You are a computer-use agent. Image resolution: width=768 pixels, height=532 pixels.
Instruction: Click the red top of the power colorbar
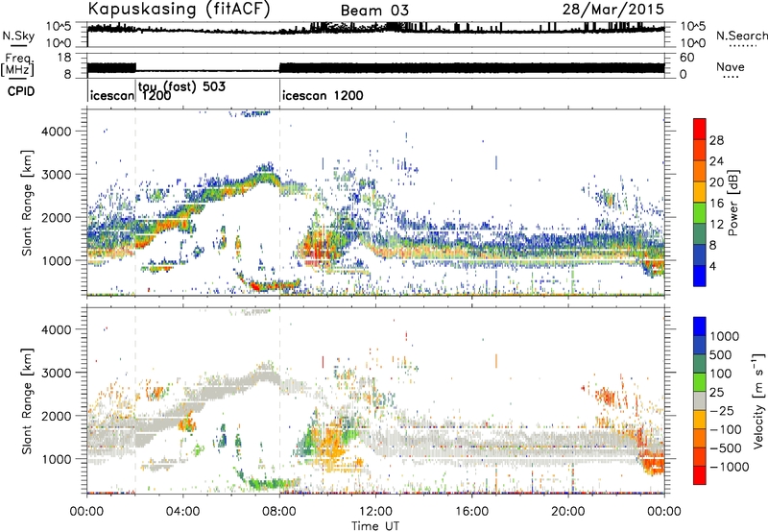(700, 129)
